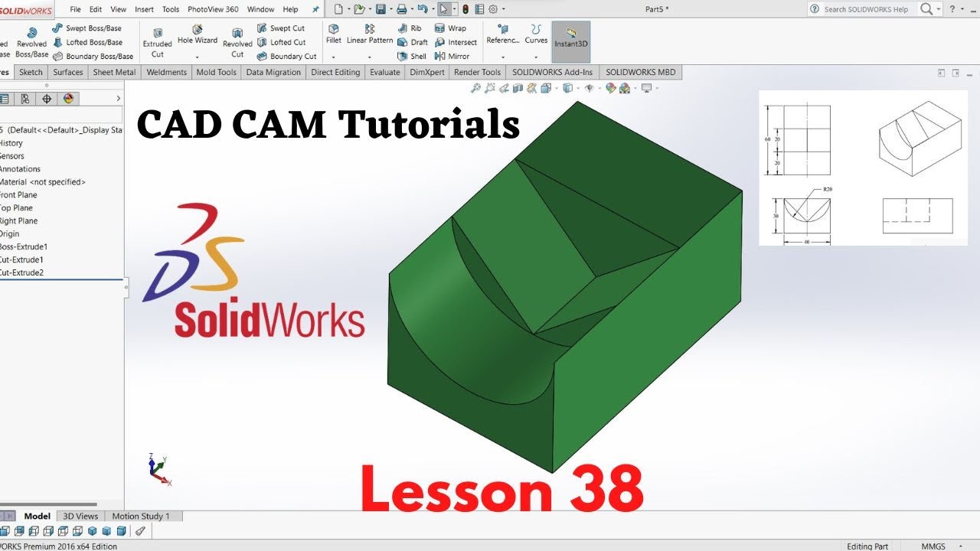This screenshot has width=980, height=551.
Task: Select DisplayManager color ball tab icon
Action: click(x=68, y=99)
